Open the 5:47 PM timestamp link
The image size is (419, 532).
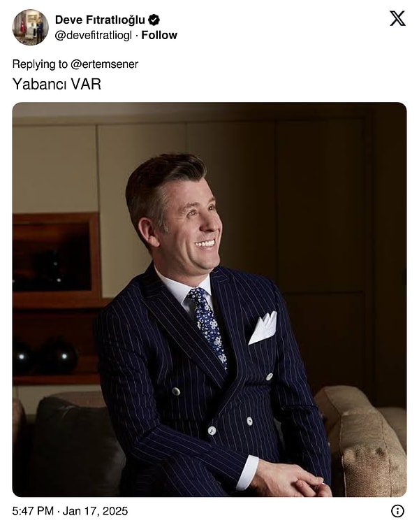click(x=33, y=511)
